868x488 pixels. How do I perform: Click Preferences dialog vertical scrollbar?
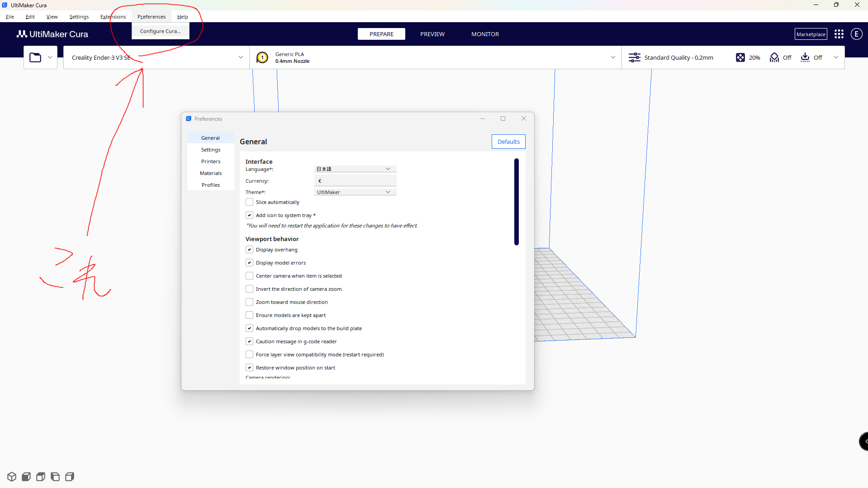517,202
